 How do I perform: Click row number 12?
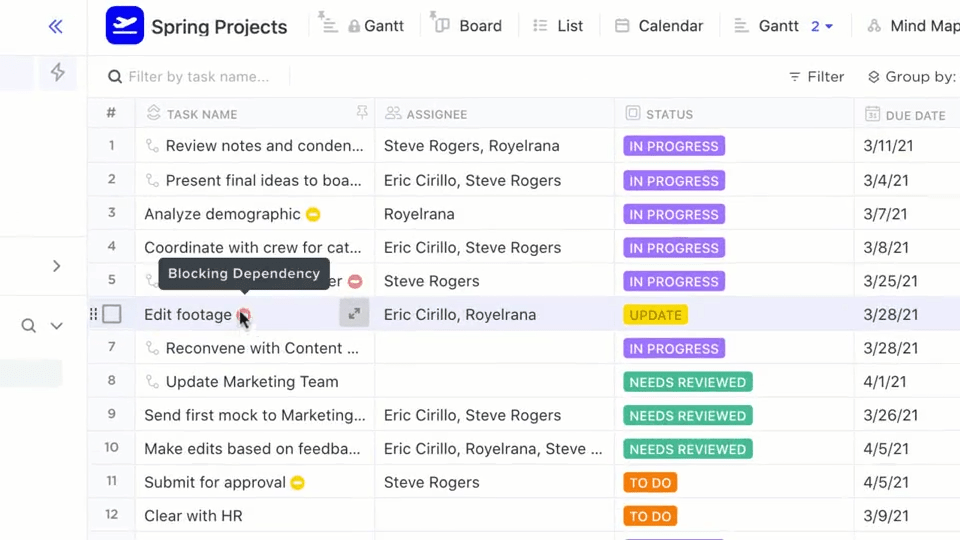[111, 514]
